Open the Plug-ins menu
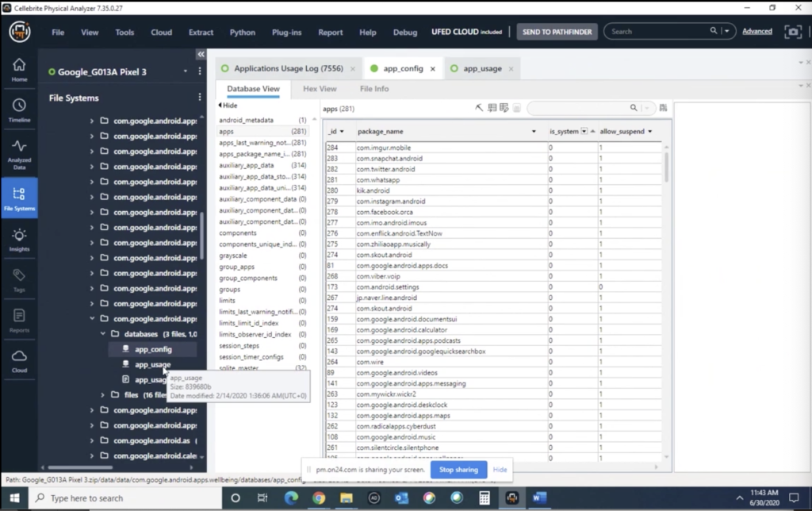 [x=286, y=32]
